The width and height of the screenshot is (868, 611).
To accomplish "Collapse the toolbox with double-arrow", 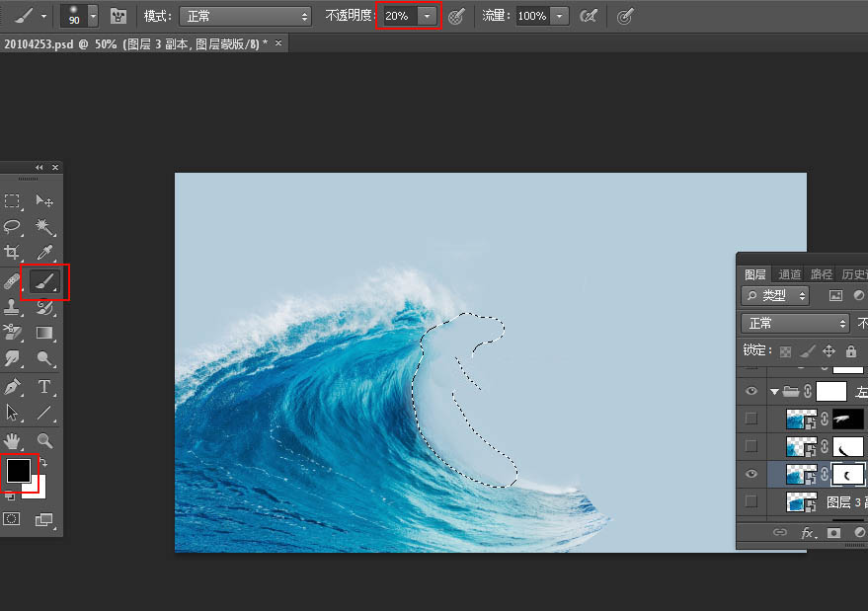I will pyautogui.click(x=39, y=167).
